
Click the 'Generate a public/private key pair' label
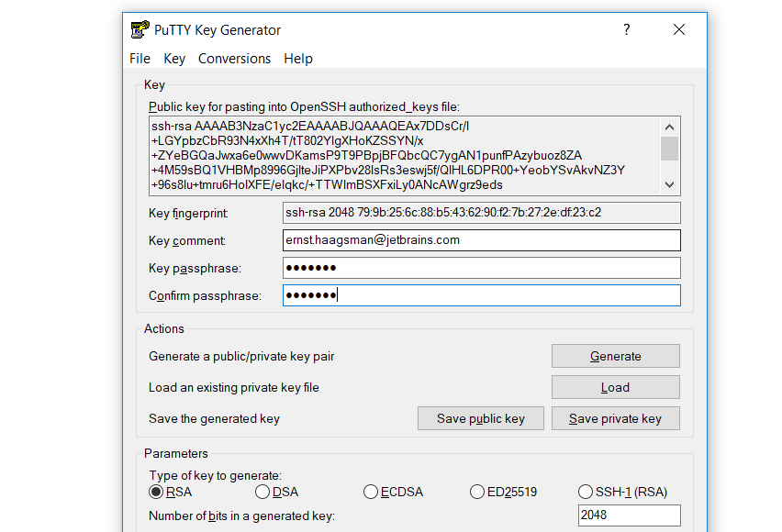(241, 356)
